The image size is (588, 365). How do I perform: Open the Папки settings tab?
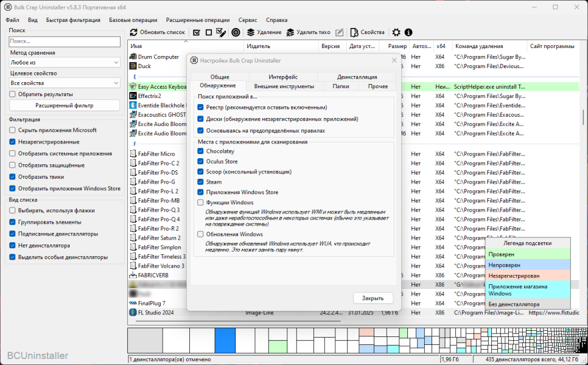pyautogui.click(x=340, y=86)
